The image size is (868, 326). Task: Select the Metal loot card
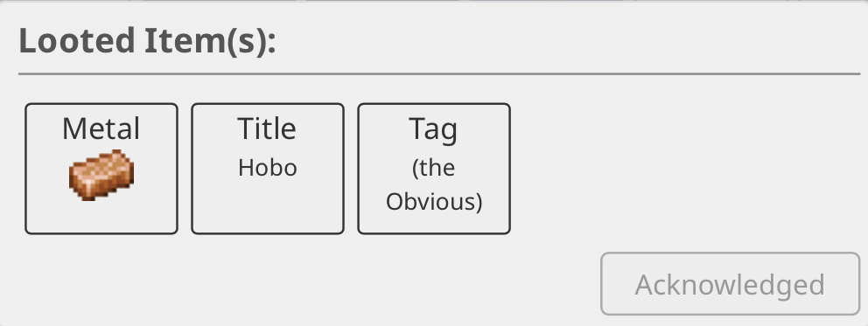(x=101, y=169)
